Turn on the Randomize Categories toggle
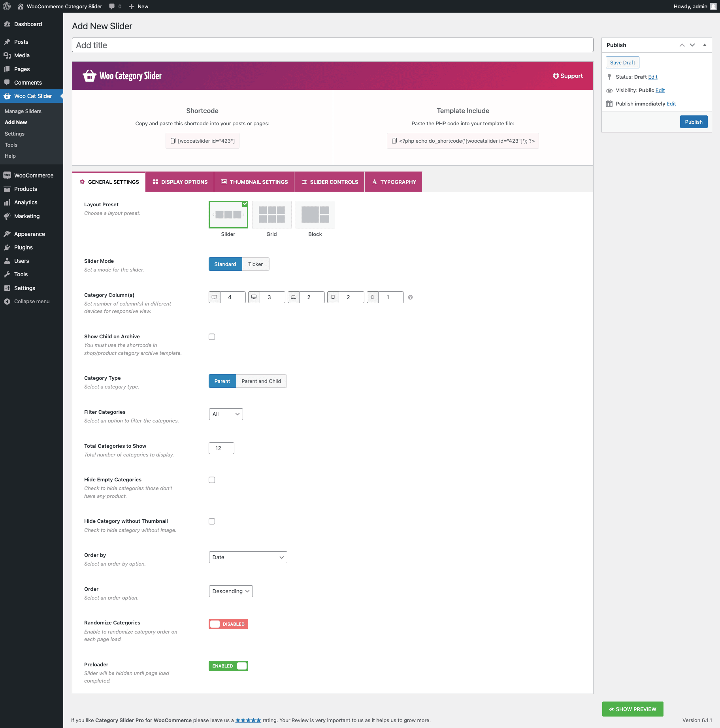720x728 pixels. 228,624
